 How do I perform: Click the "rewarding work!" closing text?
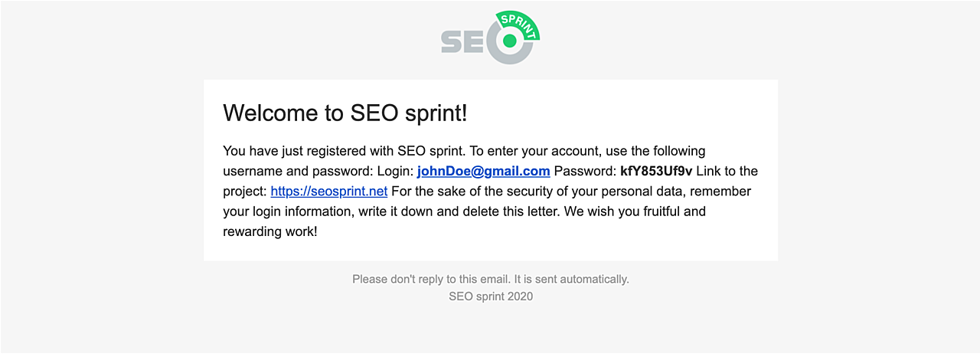[x=269, y=231]
